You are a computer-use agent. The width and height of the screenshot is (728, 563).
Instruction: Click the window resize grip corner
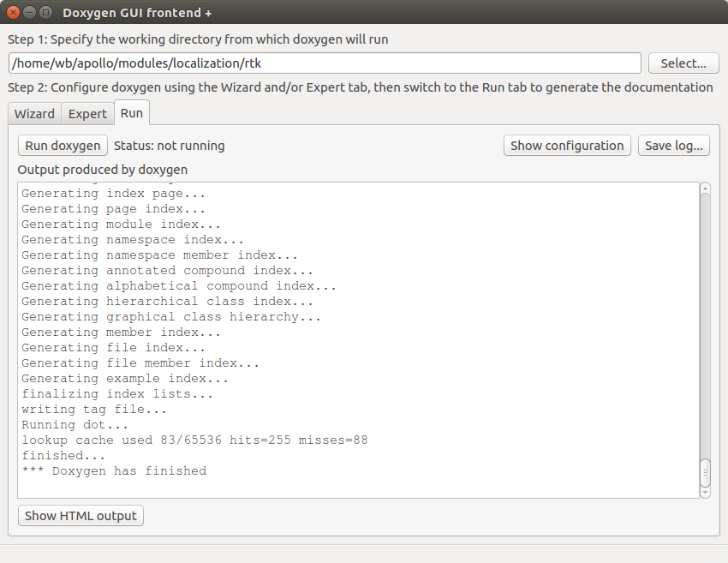click(722, 557)
